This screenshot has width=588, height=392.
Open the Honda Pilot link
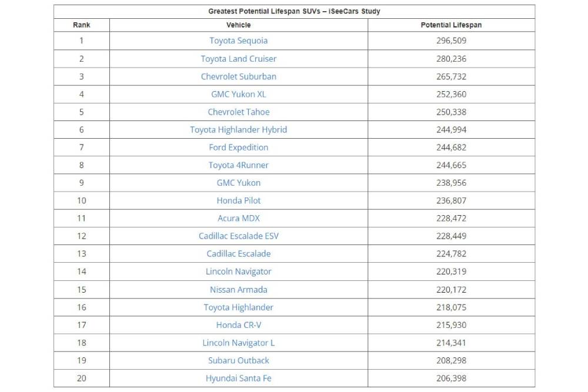(238, 200)
